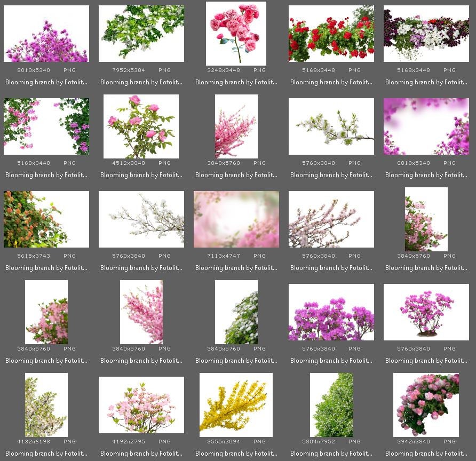476x461 pixels.
Task: Click the 3942x3840 dimensions label
Action: [414, 442]
